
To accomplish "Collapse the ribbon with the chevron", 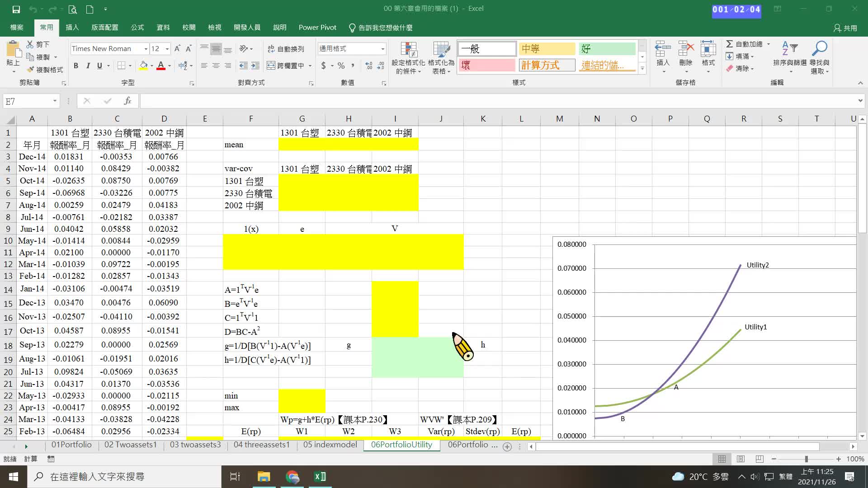I will (x=860, y=83).
